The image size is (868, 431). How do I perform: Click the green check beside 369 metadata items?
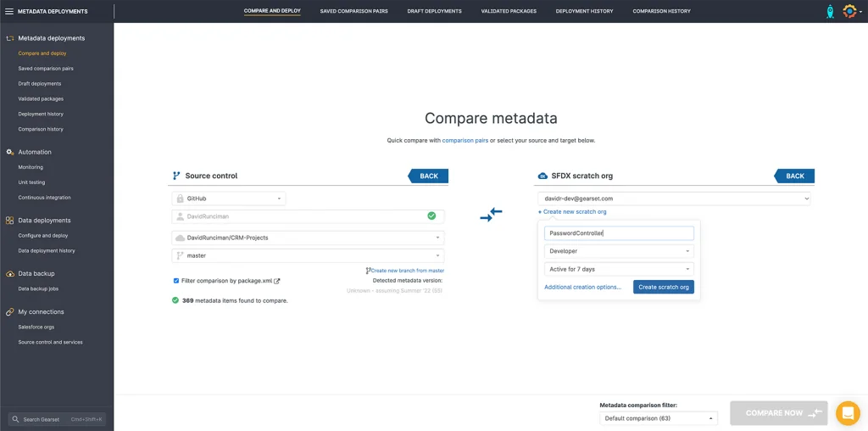coord(175,300)
